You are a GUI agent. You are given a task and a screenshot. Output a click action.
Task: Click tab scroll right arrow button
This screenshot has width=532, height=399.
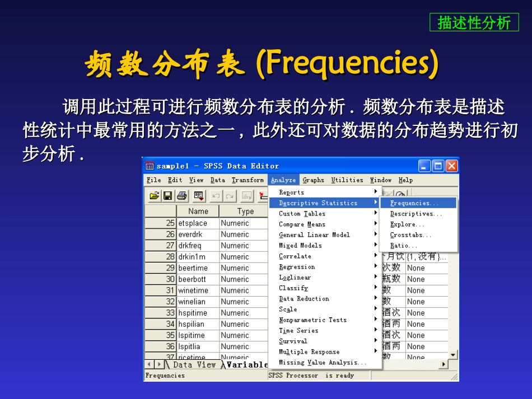158,365
